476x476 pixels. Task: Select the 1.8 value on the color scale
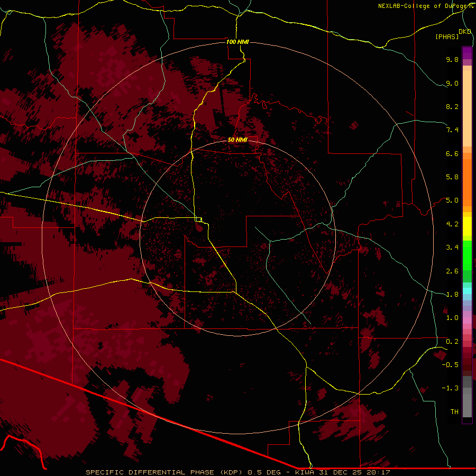(452, 295)
